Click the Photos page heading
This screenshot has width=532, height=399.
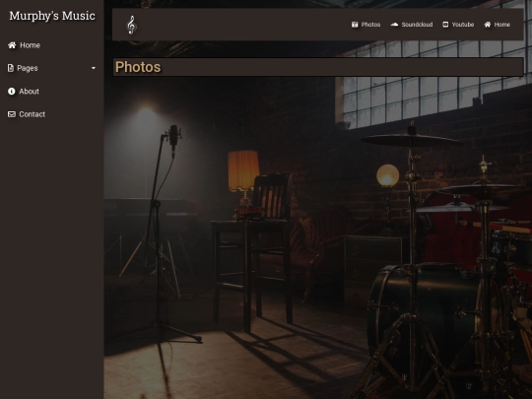tap(138, 67)
